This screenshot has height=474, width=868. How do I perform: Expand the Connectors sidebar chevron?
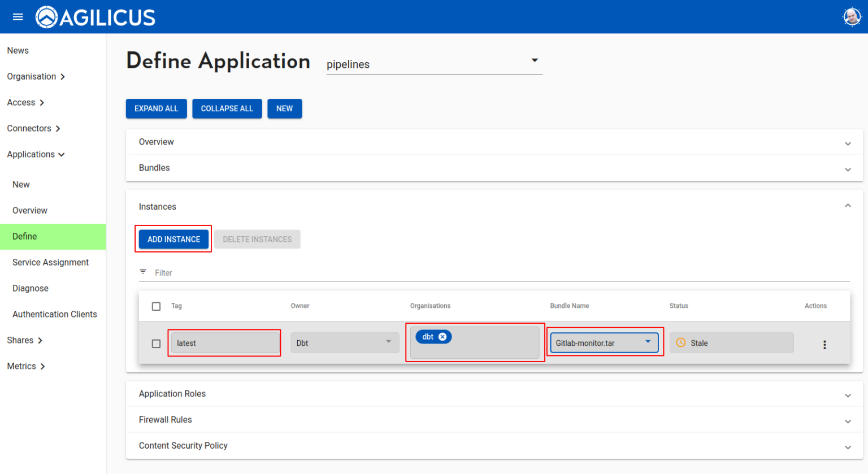pos(57,128)
